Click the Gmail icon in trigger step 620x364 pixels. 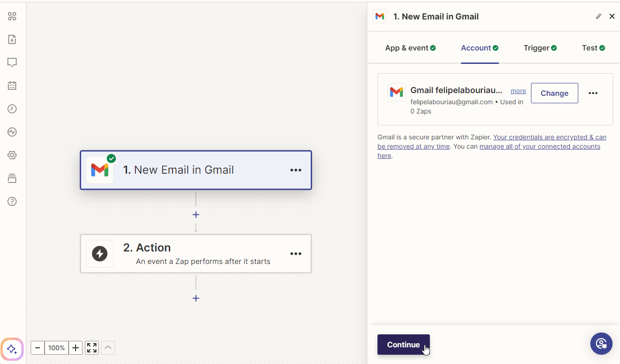[x=100, y=170]
